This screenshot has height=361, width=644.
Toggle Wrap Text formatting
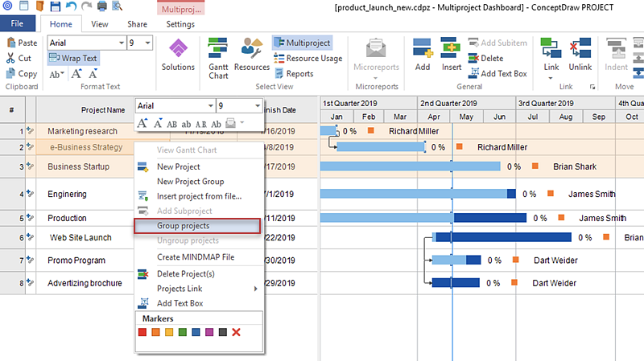point(73,58)
